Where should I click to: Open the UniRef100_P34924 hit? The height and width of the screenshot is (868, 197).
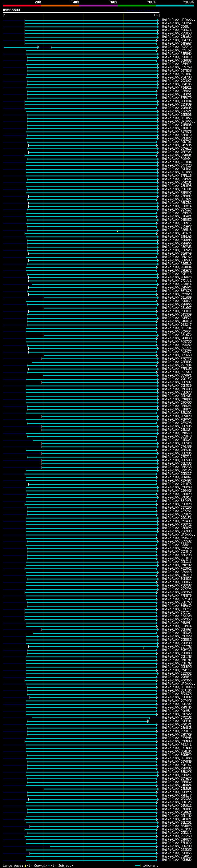tap(177, 179)
